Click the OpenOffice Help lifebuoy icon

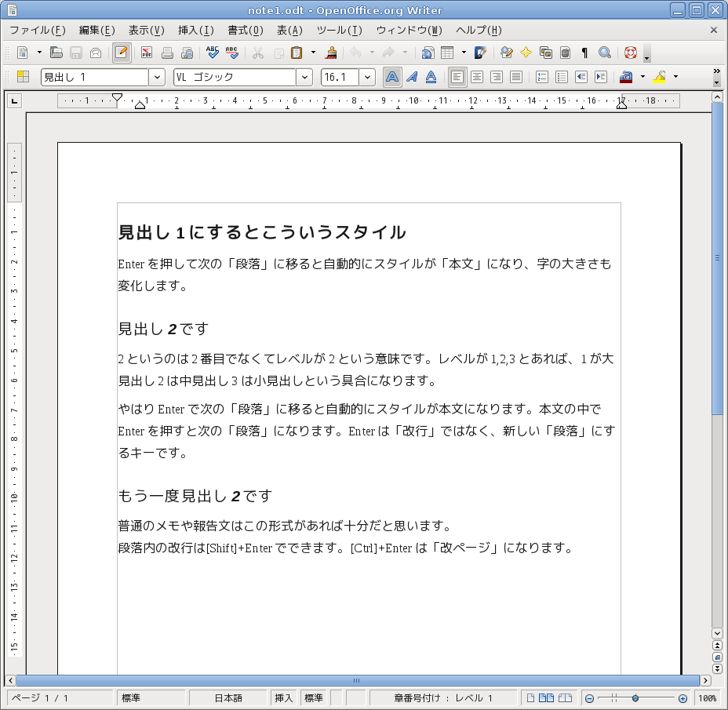click(630, 53)
